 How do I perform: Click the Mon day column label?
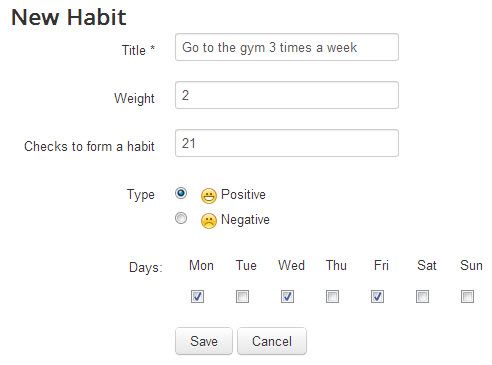pyautogui.click(x=201, y=266)
